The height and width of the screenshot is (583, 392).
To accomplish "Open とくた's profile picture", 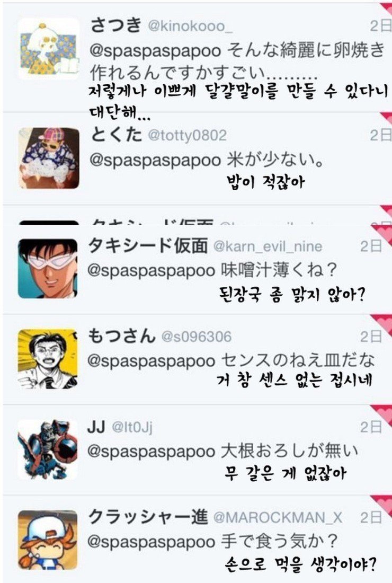I will [x=49, y=158].
